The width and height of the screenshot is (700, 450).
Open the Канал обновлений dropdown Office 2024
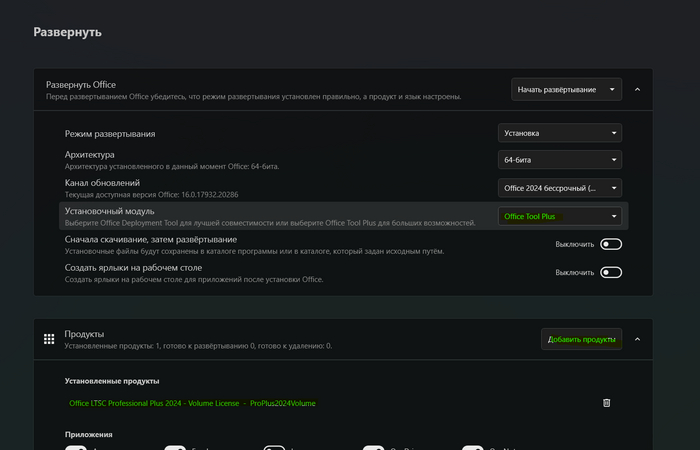(560, 188)
